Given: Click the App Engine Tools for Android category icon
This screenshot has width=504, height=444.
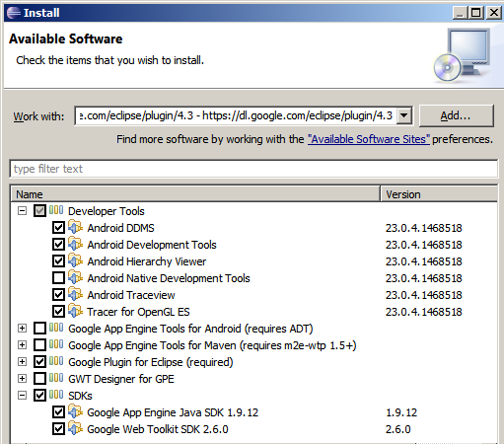Looking at the screenshot, I should point(56,328).
